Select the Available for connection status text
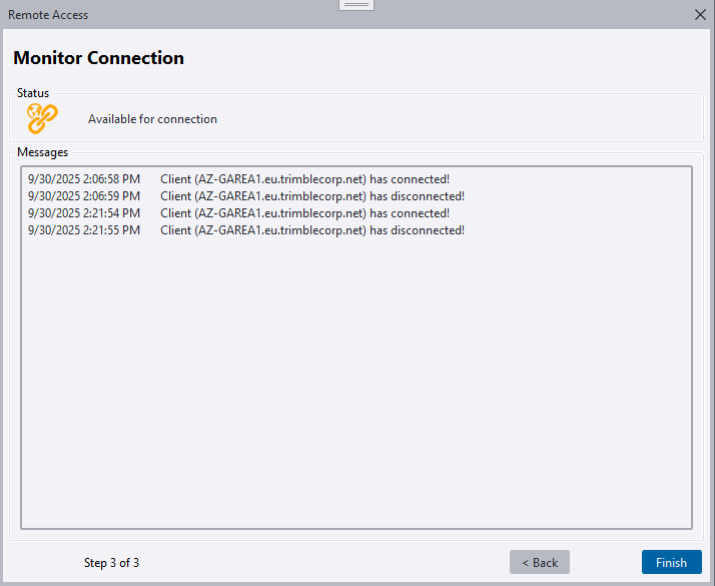The image size is (715, 586). click(152, 119)
